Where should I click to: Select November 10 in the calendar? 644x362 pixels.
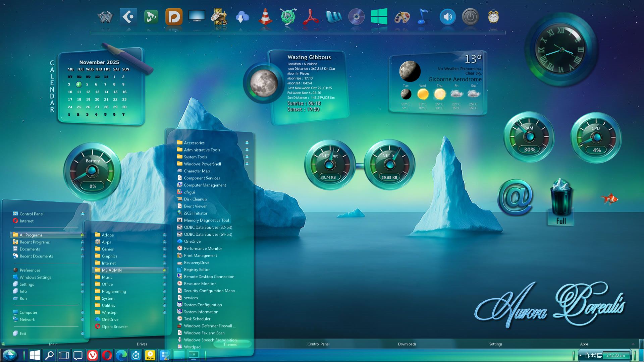70,92
